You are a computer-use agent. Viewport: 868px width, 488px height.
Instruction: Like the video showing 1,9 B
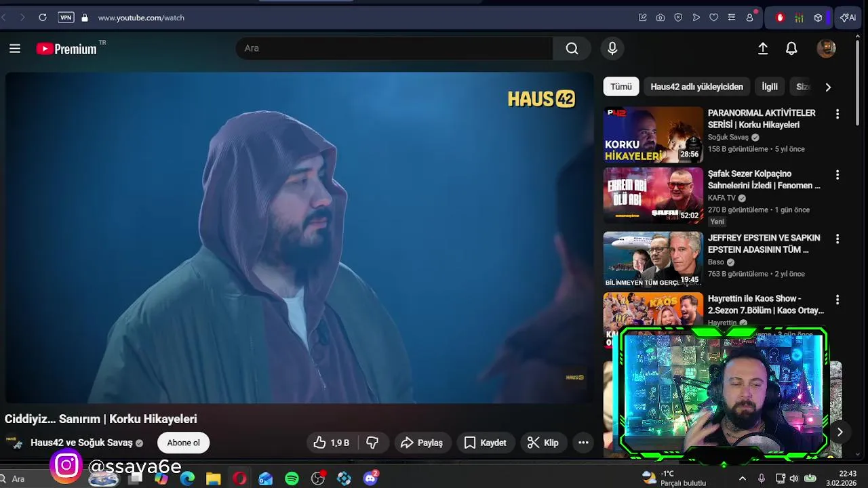332,443
